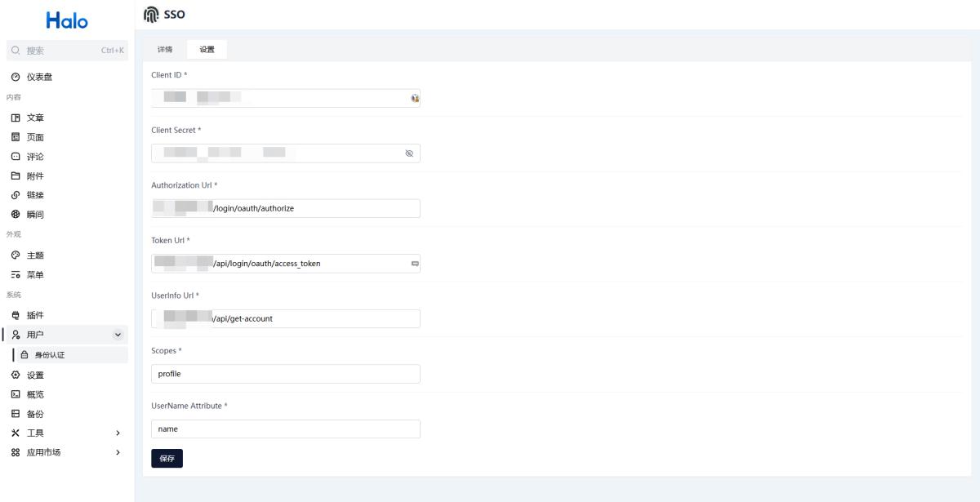The image size is (980, 502).
Task: Collapse the 用户 menu chevron
Action: pyautogui.click(x=118, y=335)
